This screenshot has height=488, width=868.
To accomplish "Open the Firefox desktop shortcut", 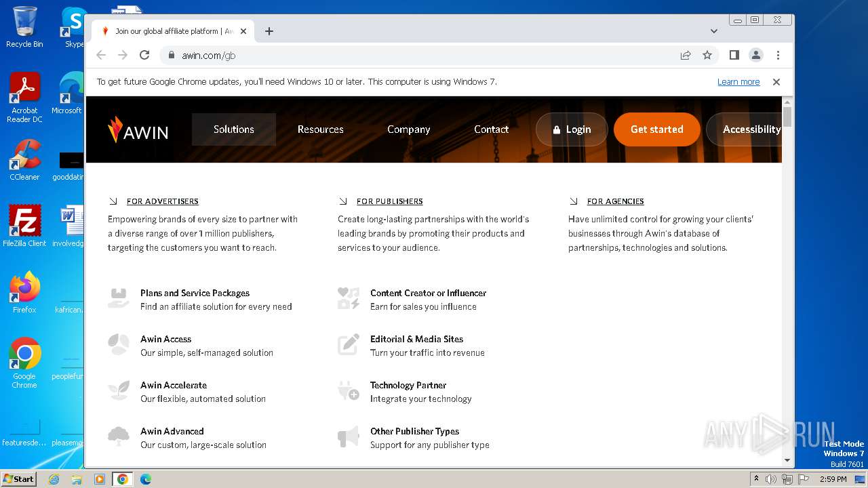I will pos(24,293).
